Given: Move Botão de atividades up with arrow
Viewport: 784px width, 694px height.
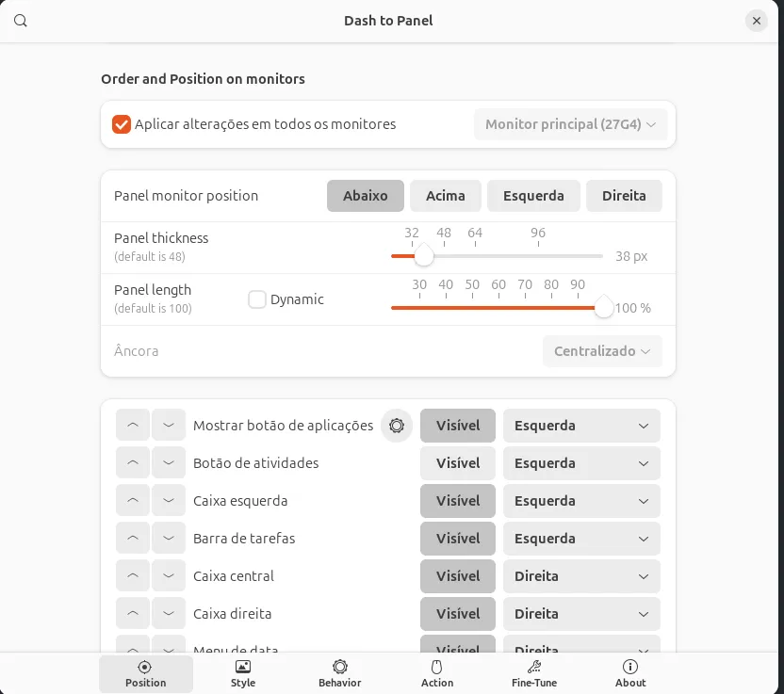Looking at the screenshot, I should (133, 463).
